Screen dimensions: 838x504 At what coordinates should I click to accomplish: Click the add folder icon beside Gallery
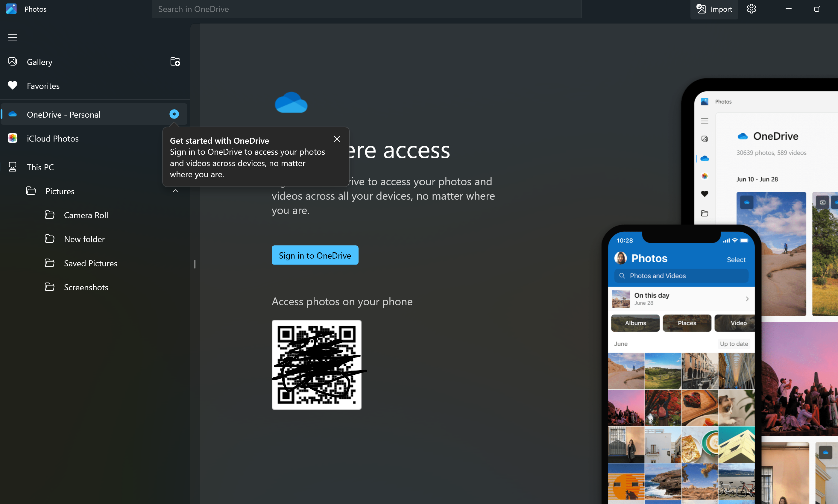click(x=175, y=62)
